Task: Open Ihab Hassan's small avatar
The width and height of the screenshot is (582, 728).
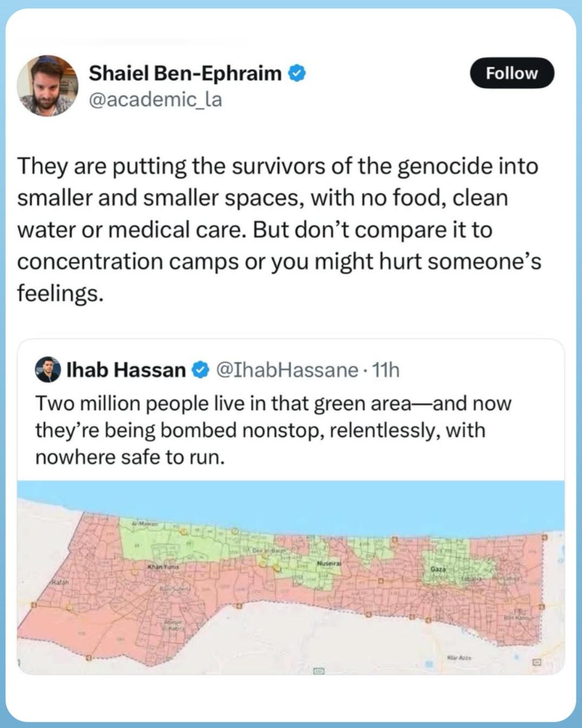Action: 48,369
